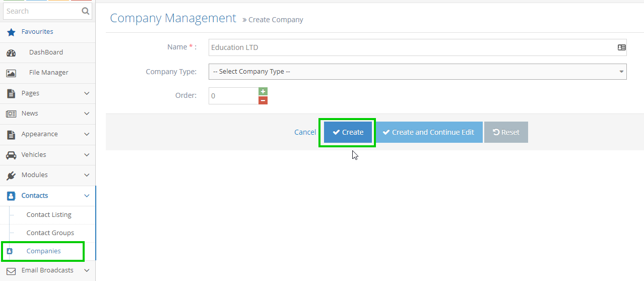
Task: Expand the Email Broadcasts chevron
Action: 87,270
